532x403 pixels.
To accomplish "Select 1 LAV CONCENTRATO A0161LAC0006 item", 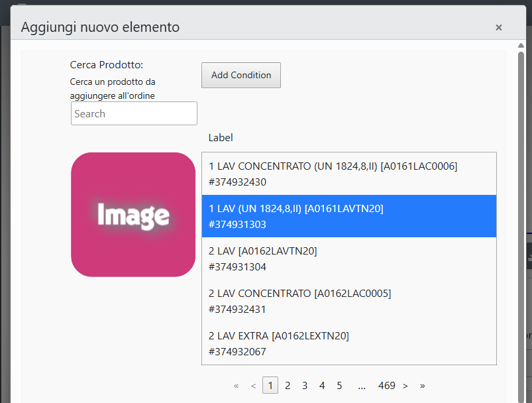I will click(348, 174).
